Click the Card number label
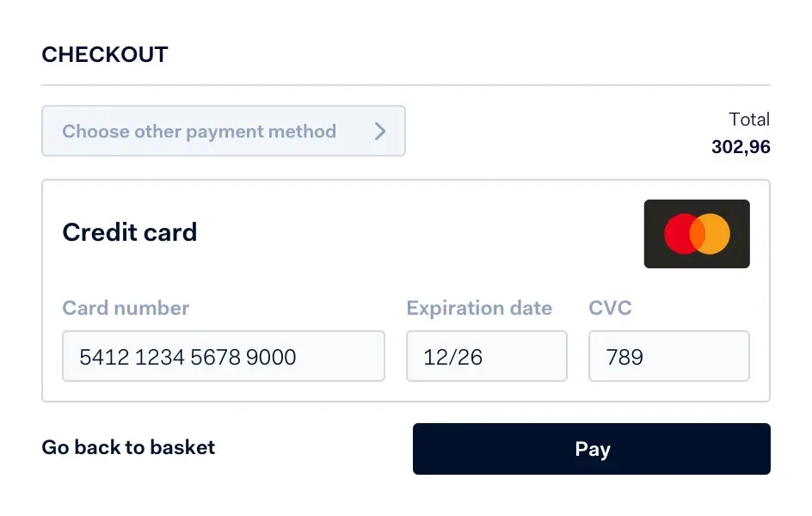Image resolution: width=812 pixels, height=516 pixels. coord(125,308)
